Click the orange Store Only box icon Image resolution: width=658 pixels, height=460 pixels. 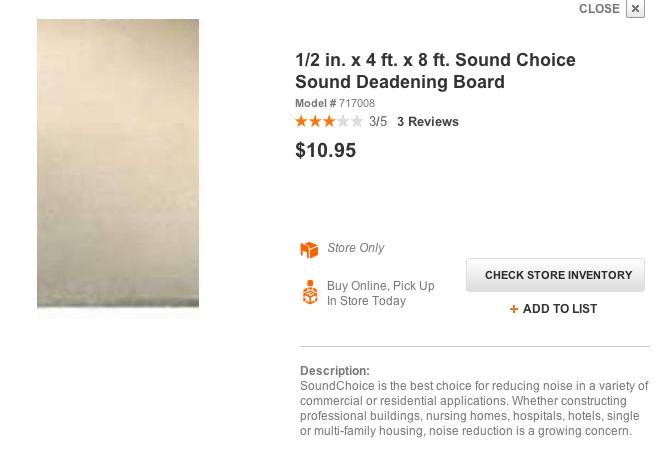click(309, 249)
